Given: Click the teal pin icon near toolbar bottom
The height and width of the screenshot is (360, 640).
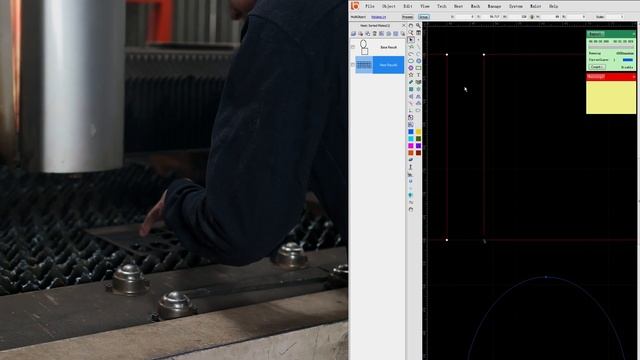Looking at the screenshot, I should tap(411, 195).
